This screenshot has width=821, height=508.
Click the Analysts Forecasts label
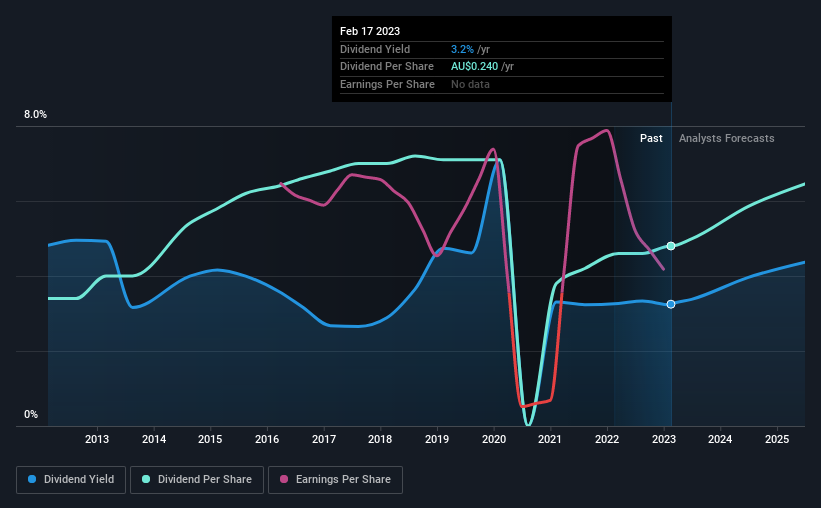[727, 138]
